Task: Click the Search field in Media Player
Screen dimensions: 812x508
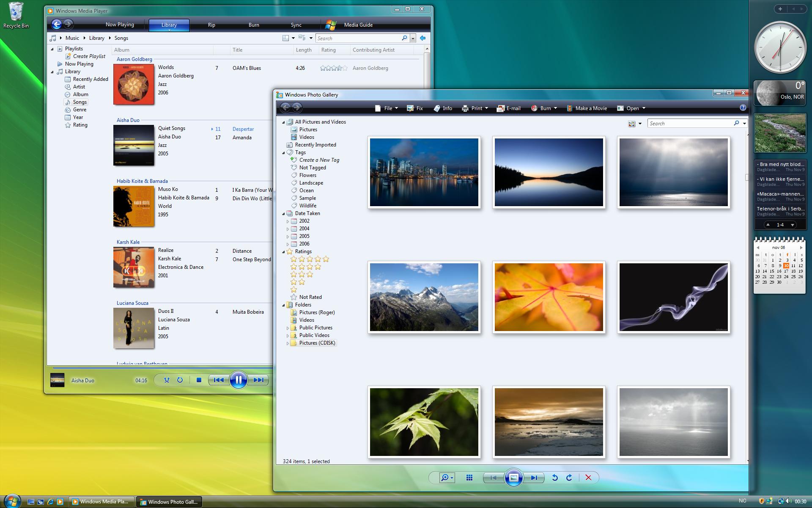Action: [359, 38]
